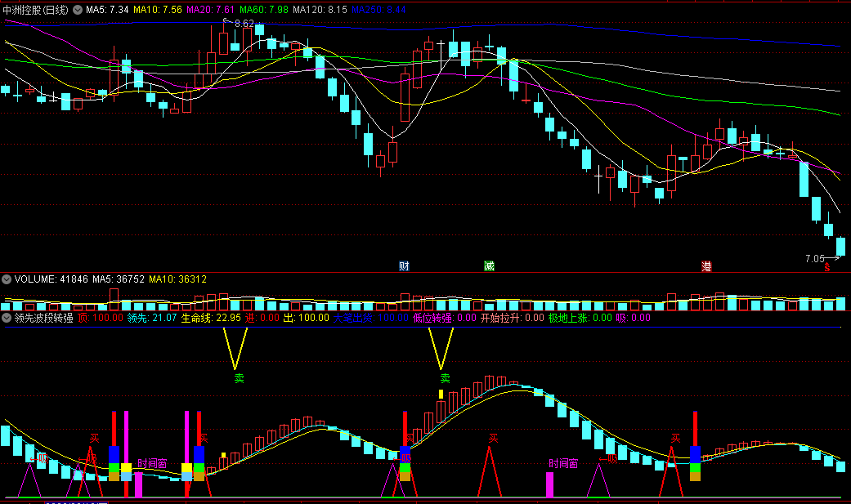The image size is (851, 504).
Task: Expand the main chart indicator menu beside 中洲控股
Action: click(78, 10)
